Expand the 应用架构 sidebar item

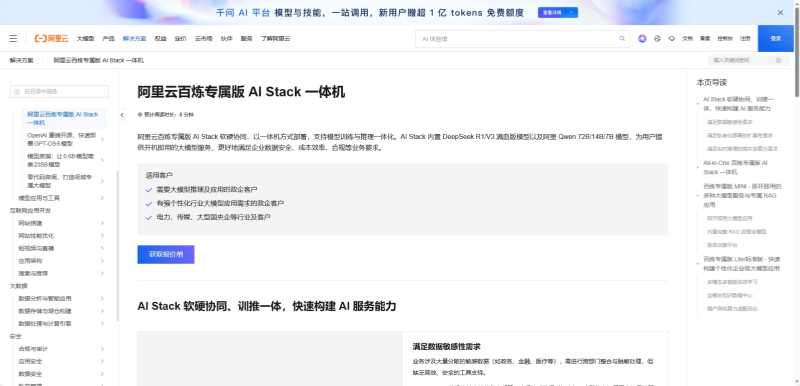click(x=103, y=261)
